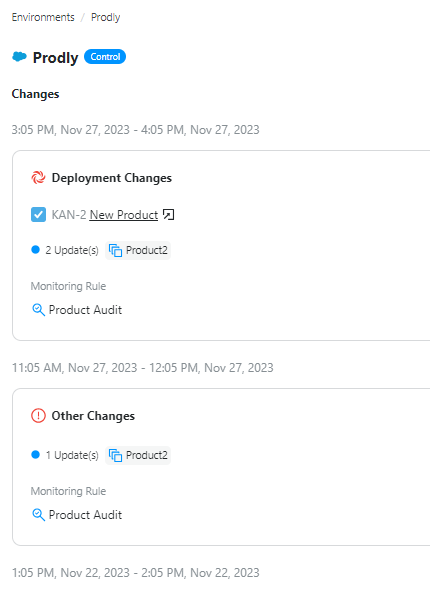Click the red Deployment Changes swirl icon

38,178
